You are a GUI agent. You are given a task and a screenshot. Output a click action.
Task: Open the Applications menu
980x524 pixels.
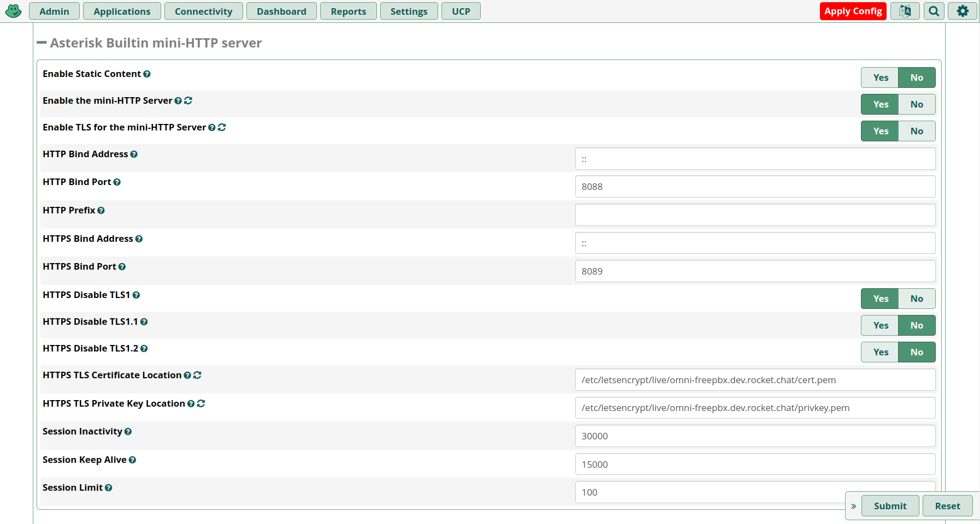122,11
